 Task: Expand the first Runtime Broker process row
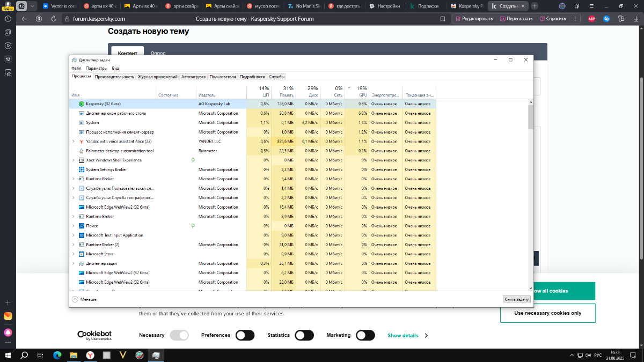click(x=74, y=179)
